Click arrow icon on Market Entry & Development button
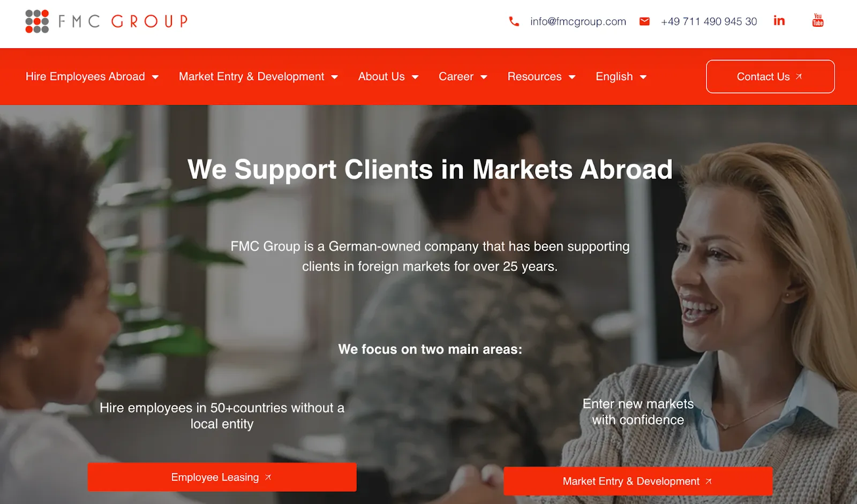Screen dimensions: 857x504 709,482
